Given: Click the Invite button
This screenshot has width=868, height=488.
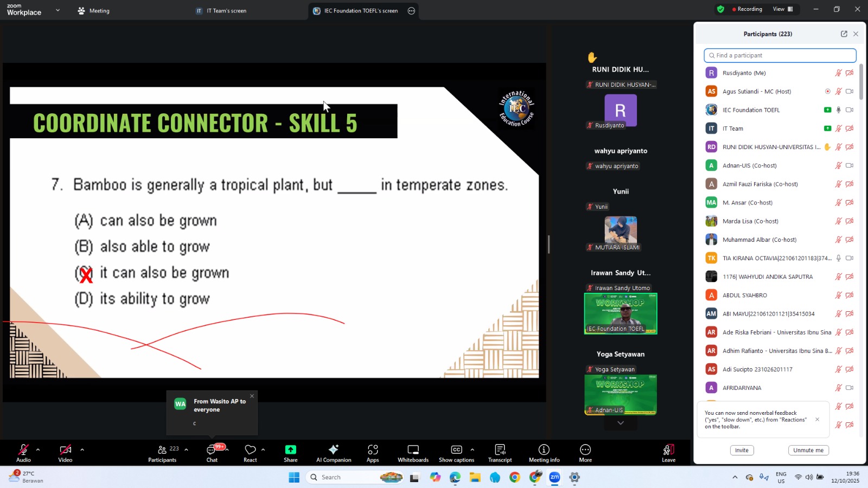Looking at the screenshot, I should [742, 451].
